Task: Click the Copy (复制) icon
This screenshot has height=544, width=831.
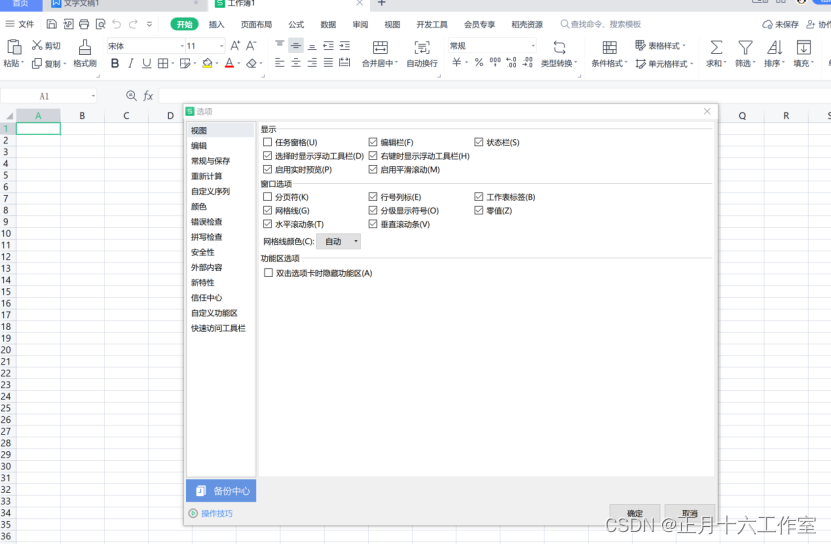Action: pos(37,64)
